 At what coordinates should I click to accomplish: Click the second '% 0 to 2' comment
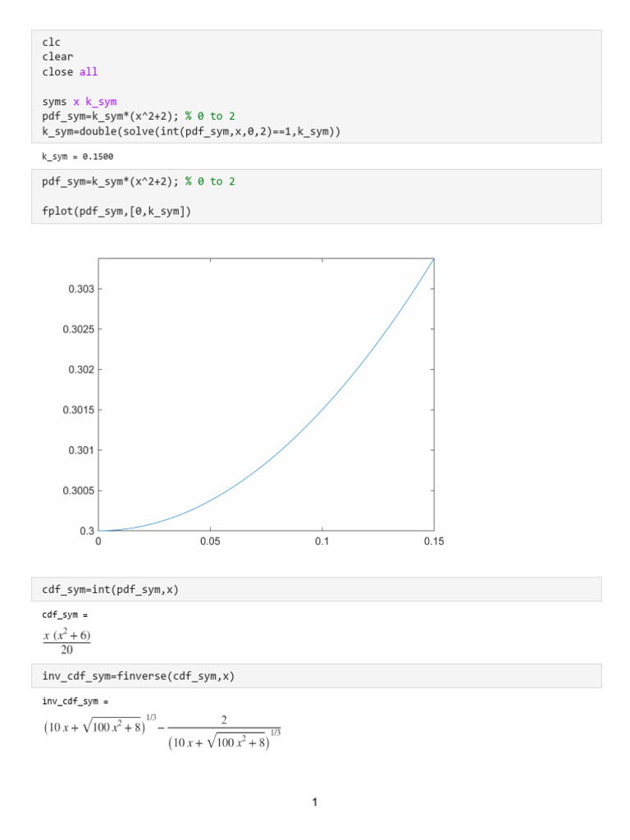pyautogui.click(x=210, y=181)
